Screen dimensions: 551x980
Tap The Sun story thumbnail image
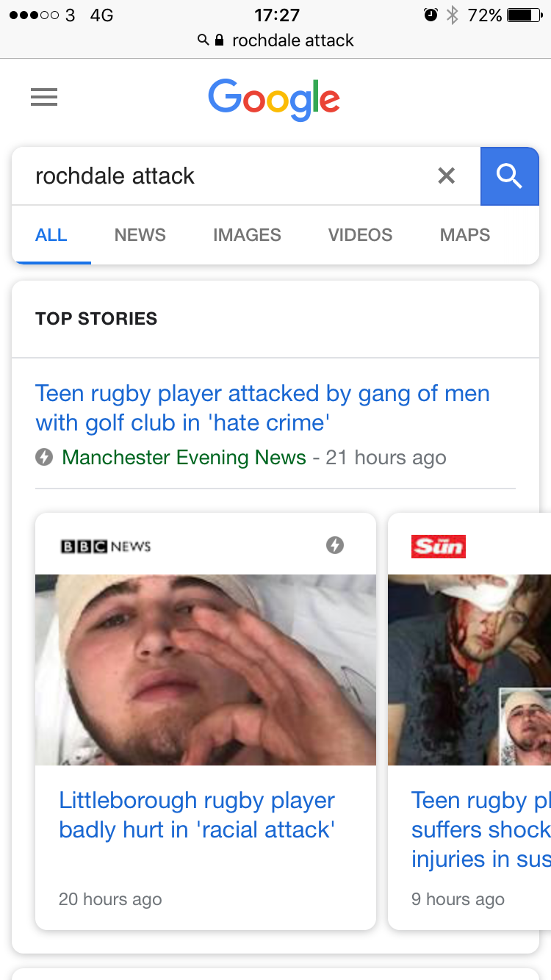pyautogui.click(x=469, y=669)
